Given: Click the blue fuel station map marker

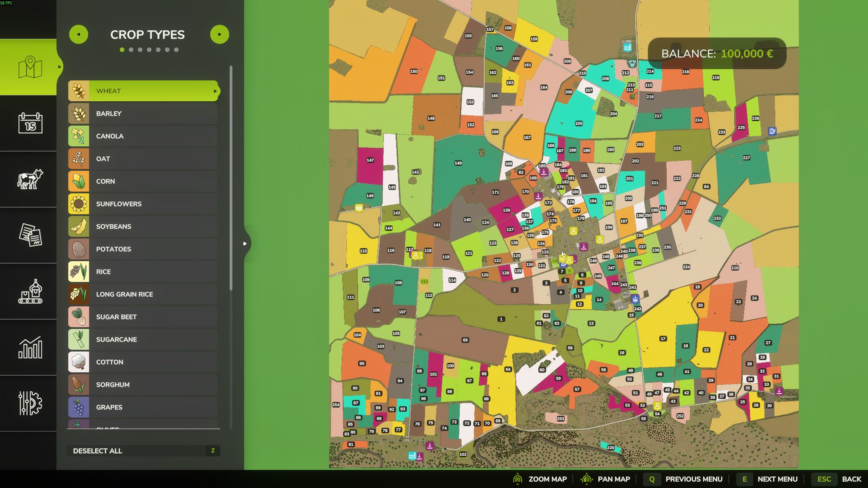Looking at the screenshot, I should [x=772, y=131].
